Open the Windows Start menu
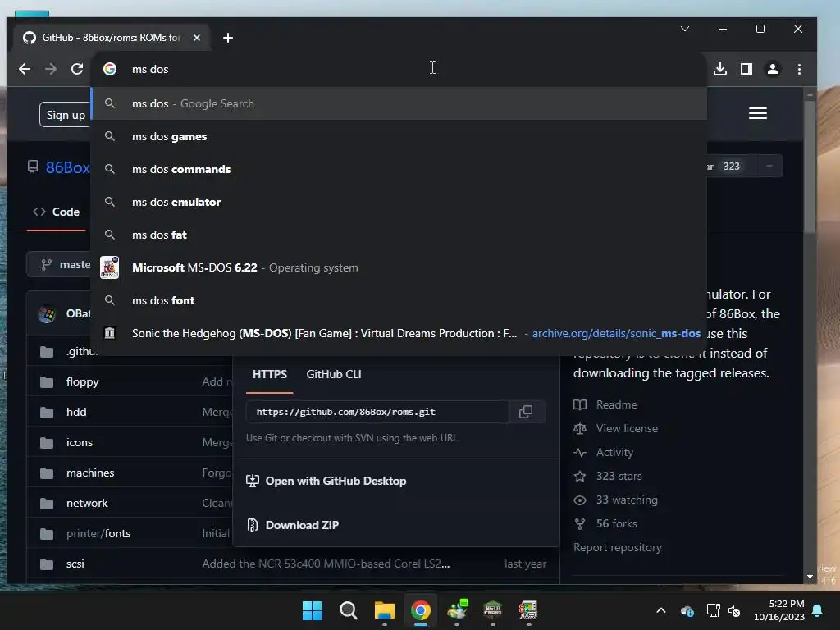Viewport: 840px width, 630px height. click(x=312, y=610)
